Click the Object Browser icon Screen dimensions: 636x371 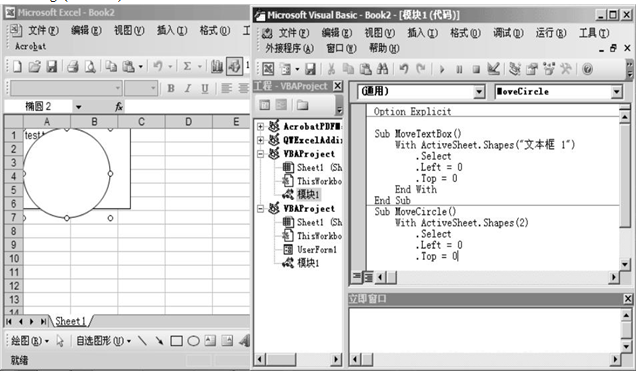click(x=549, y=69)
